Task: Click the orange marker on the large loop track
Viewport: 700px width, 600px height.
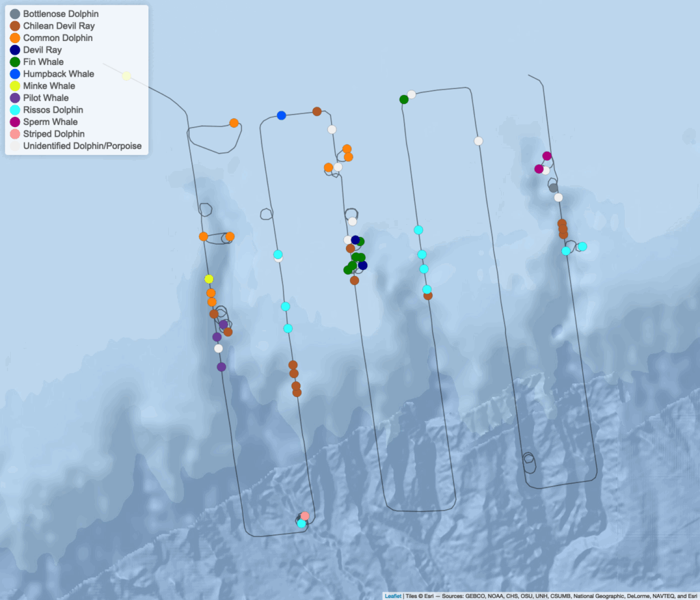Action: [x=234, y=123]
